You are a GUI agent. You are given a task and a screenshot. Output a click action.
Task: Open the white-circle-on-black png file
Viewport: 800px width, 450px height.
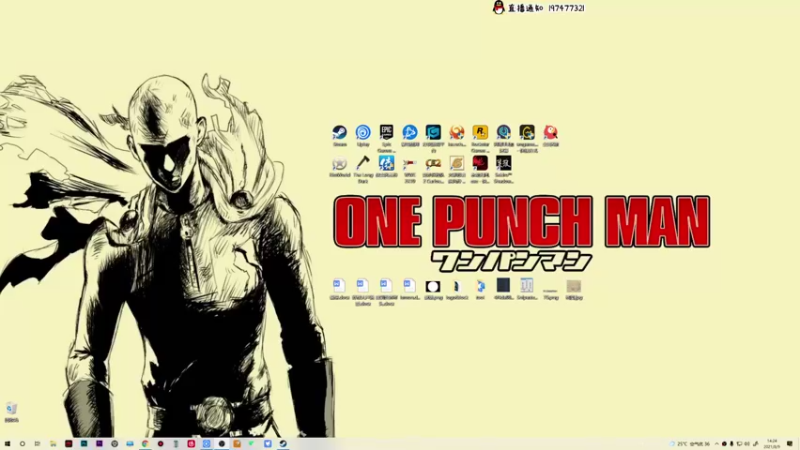tap(433, 289)
